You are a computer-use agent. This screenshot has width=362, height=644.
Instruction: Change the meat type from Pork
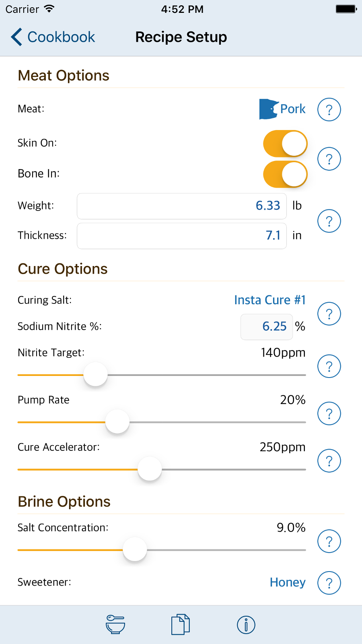click(x=283, y=109)
